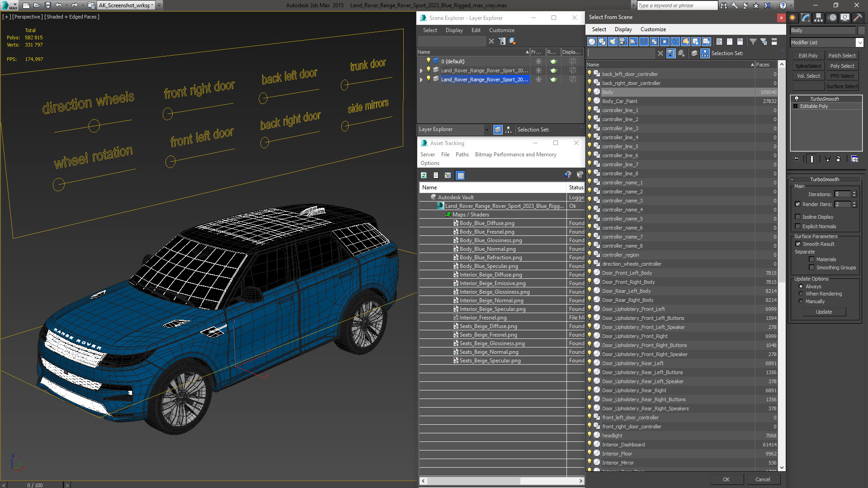Toggle Display Space Warps filter icon
The height and width of the screenshot is (488, 868).
pos(644,42)
